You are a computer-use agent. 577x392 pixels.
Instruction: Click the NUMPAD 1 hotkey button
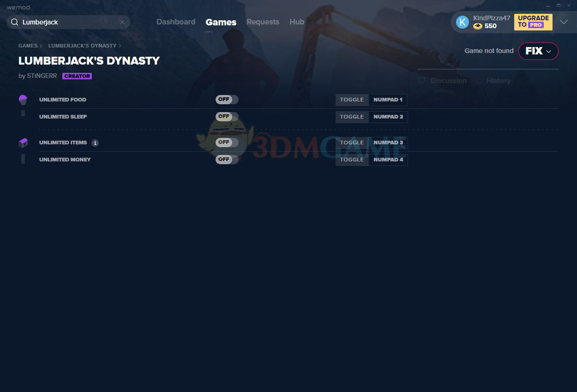(x=388, y=100)
